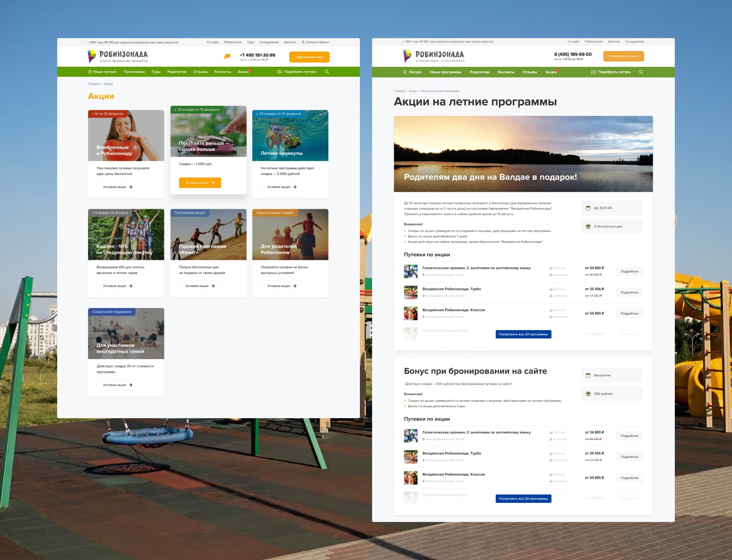This screenshot has height=560, width=732.
Task: Click the user icon next to Личный кабинет
Action: point(303,42)
